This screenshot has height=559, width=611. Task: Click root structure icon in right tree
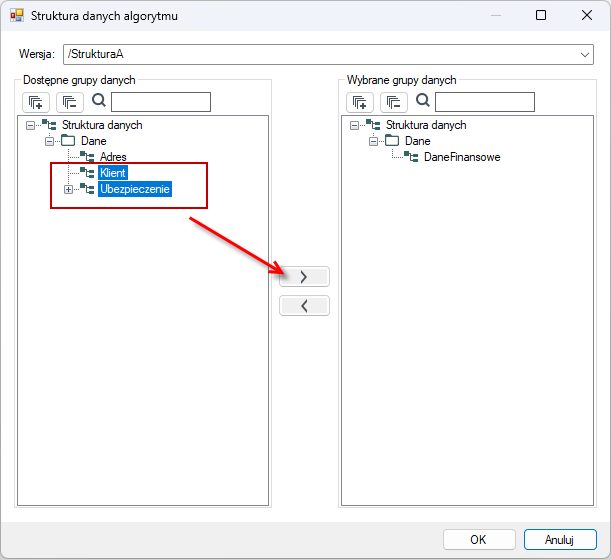coord(373,125)
